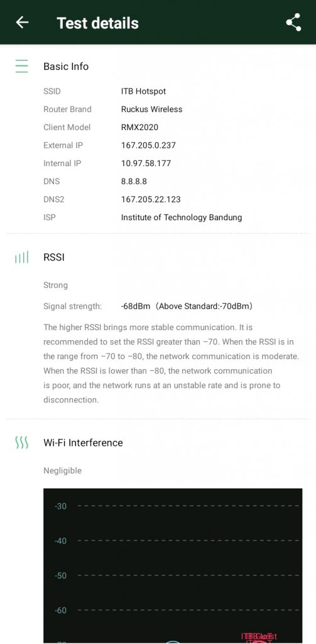The image size is (316, 644).
Task: Tap the Internal IP address 10.97.58.177
Action: (146, 164)
